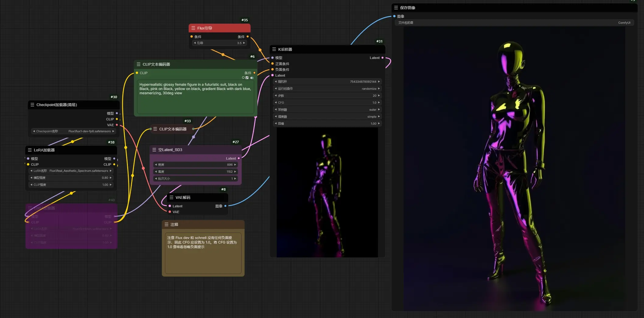
Task: Click the VAE output port on Checkpoint加载器
Action: click(117, 125)
